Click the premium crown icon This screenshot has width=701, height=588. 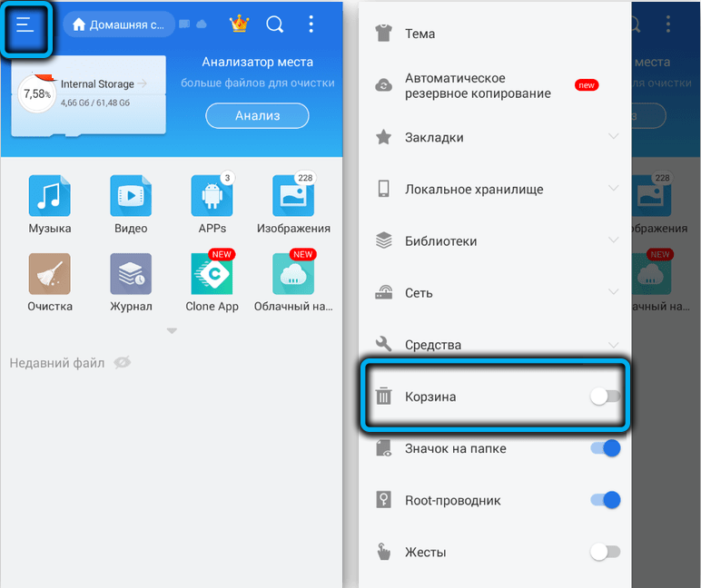point(239,24)
